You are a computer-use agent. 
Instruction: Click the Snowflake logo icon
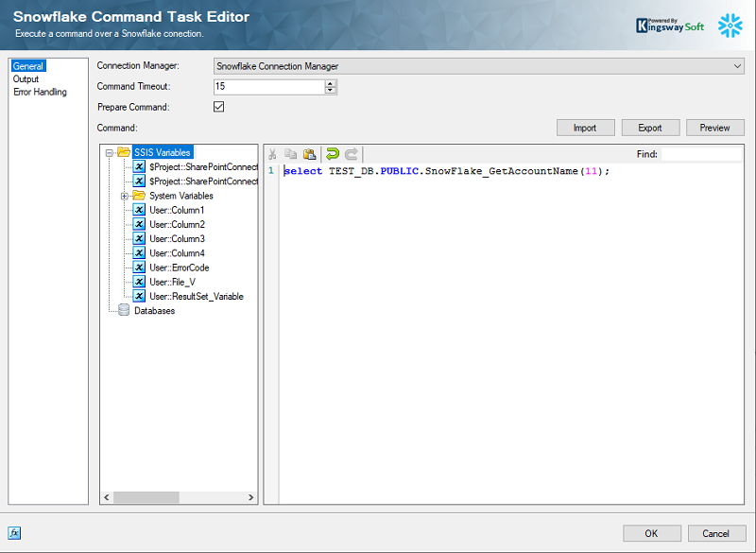tap(730, 26)
